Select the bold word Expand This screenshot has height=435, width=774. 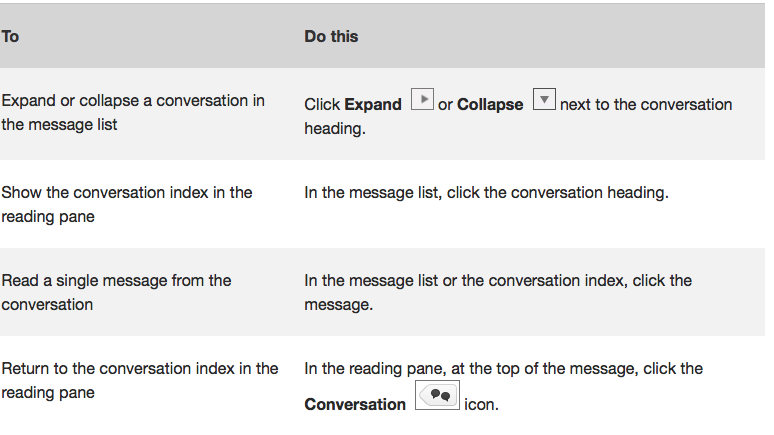coord(373,105)
